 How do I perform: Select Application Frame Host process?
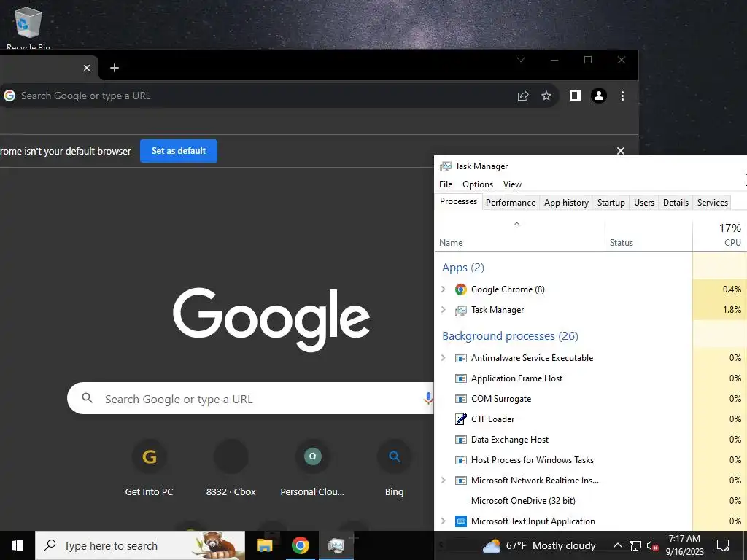(x=591, y=378)
